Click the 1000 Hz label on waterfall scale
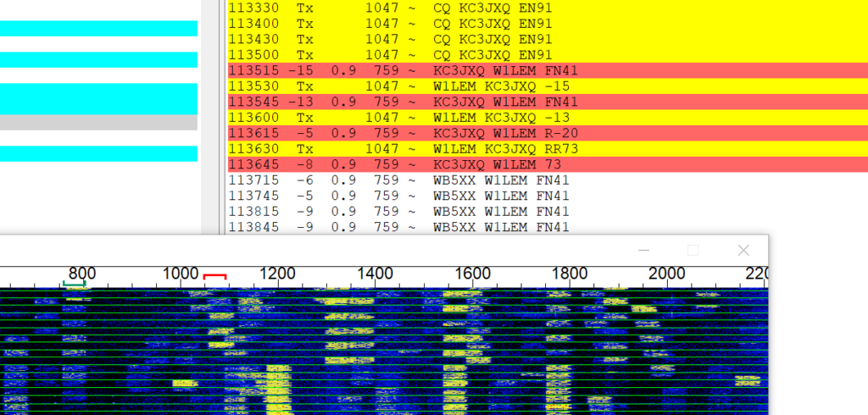 tap(181, 274)
